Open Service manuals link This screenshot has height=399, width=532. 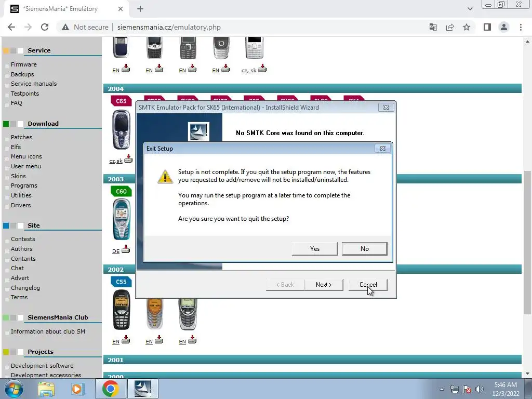[x=34, y=84]
